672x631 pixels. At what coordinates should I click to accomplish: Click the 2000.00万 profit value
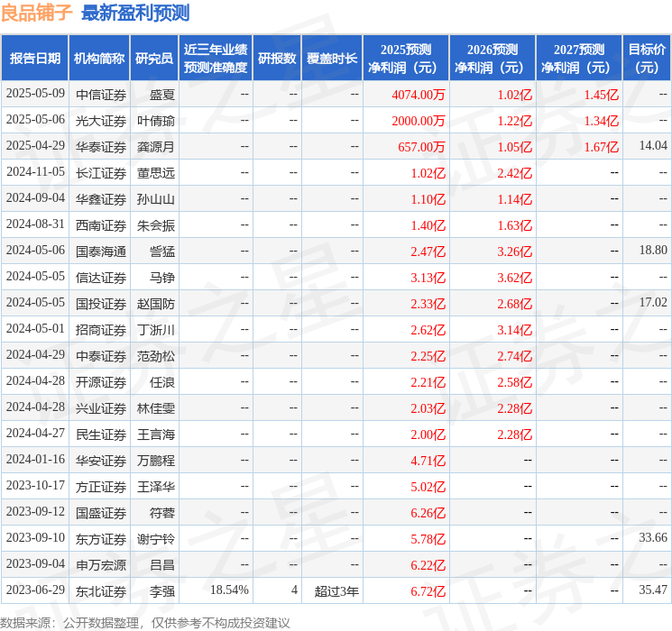coord(419,121)
